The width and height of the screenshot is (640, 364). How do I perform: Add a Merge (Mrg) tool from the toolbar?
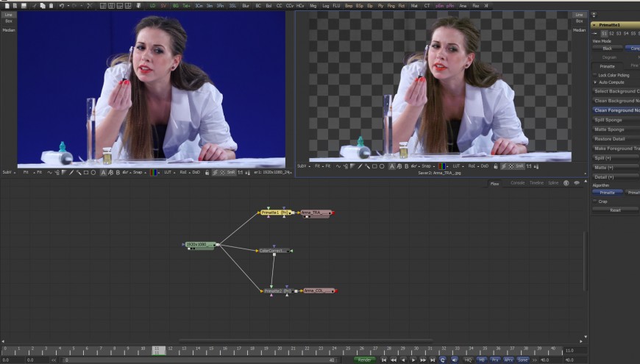(313, 5)
